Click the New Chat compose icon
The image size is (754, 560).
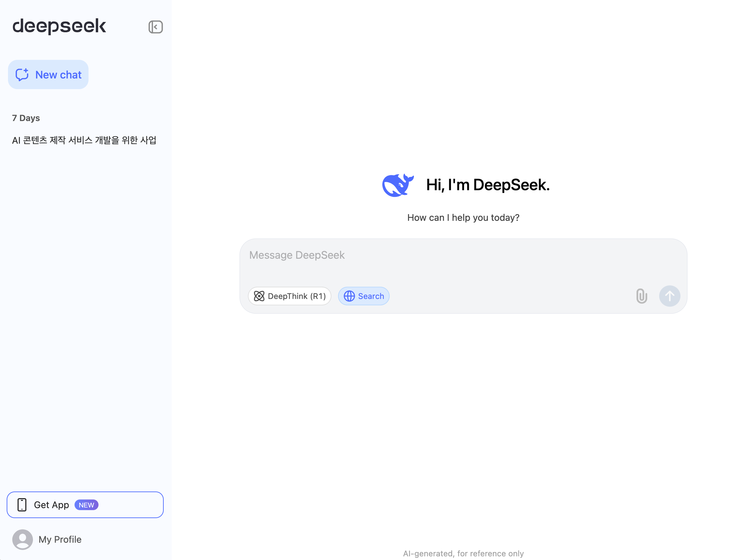(x=22, y=74)
